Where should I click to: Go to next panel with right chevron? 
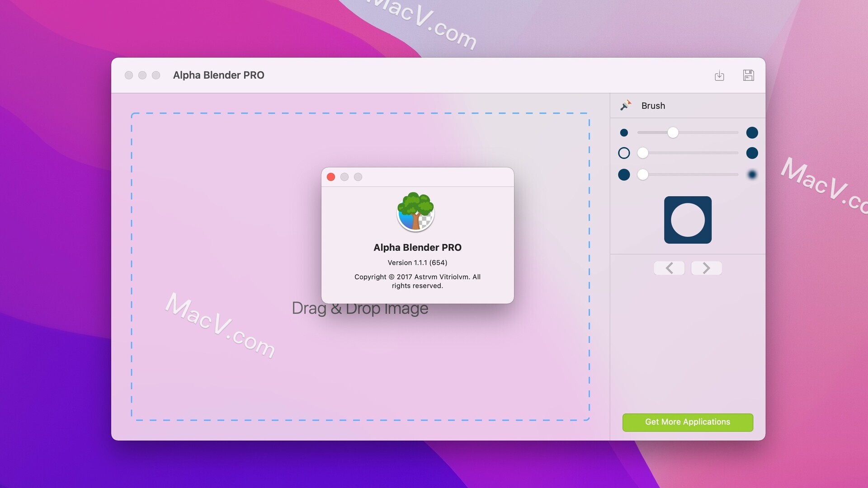coord(706,268)
